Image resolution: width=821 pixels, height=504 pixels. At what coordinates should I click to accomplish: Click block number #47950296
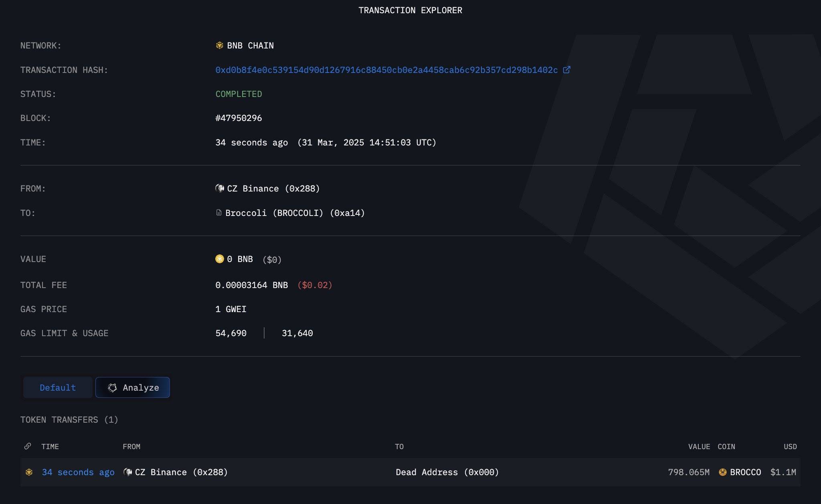(x=239, y=118)
